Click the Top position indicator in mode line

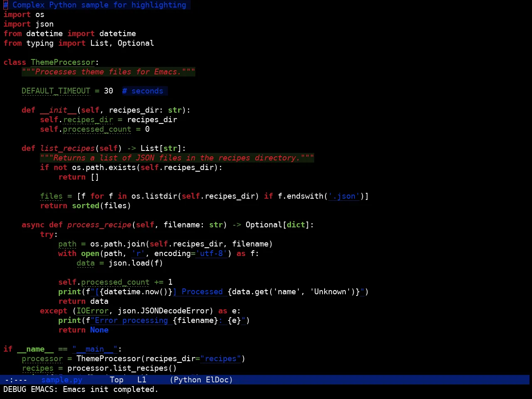[x=117, y=380]
